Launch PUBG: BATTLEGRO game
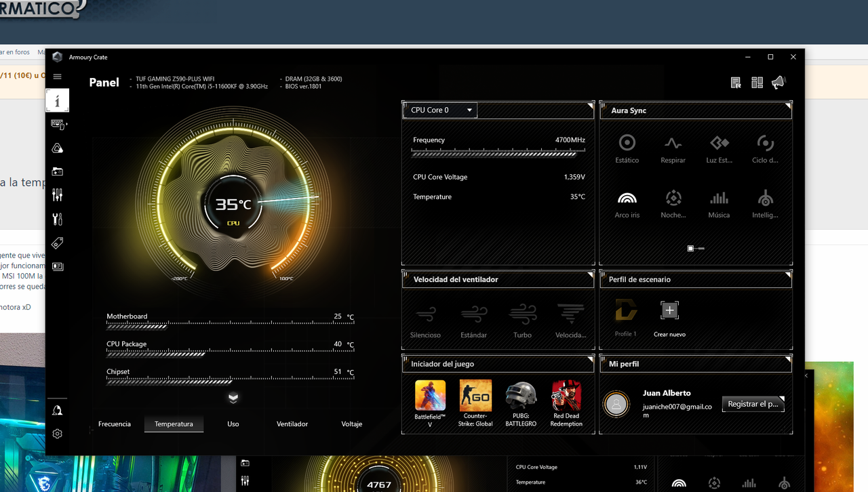Viewport: 868px width, 492px height. (x=521, y=403)
